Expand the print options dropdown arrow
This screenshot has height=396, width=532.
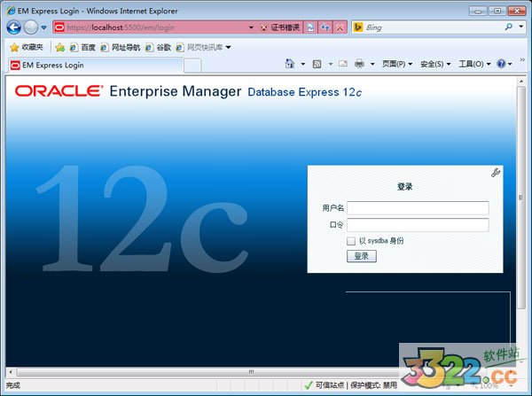click(372, 64)
